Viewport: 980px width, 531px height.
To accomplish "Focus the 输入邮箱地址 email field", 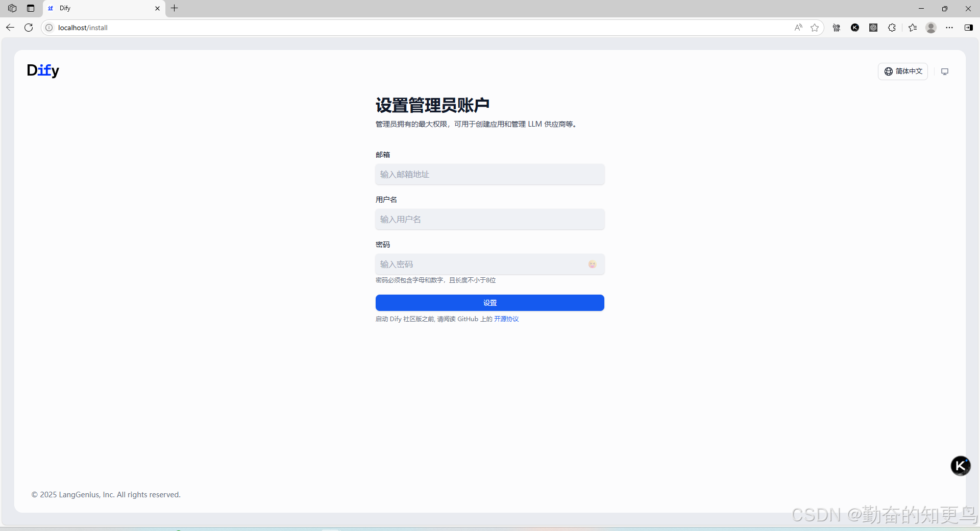I will (490, 175).
